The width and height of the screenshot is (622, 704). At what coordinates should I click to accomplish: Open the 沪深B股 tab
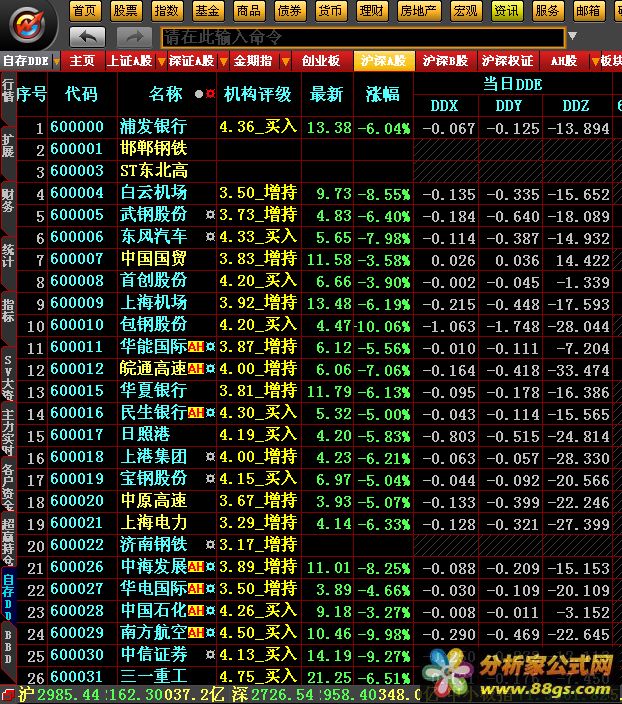point(445,61)
